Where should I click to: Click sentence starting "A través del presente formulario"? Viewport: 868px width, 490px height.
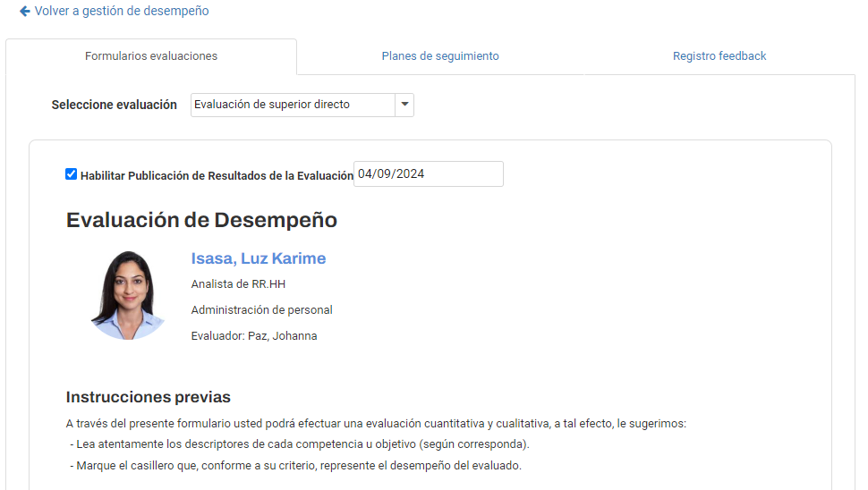click(x=376, y=424)
